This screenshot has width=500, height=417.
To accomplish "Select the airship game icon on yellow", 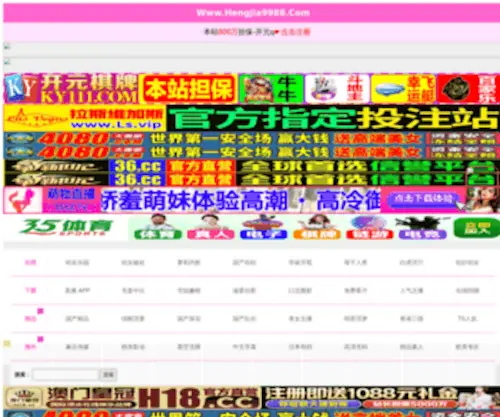I will tap(403, 89).
